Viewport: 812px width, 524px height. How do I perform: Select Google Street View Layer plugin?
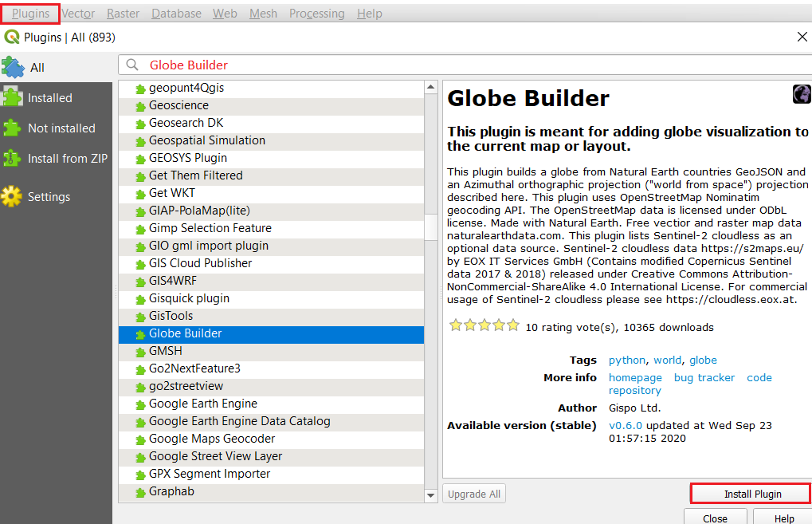point(272,456)
